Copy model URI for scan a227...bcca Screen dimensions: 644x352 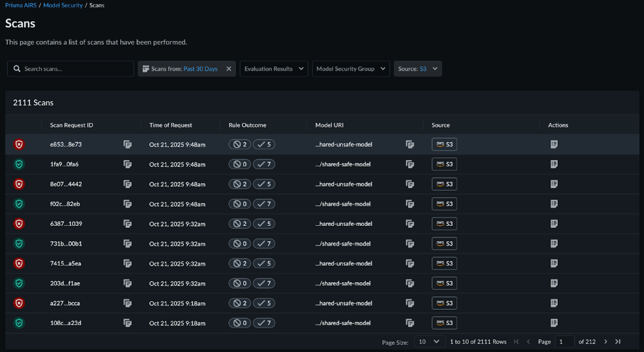(x=410, y=303)
